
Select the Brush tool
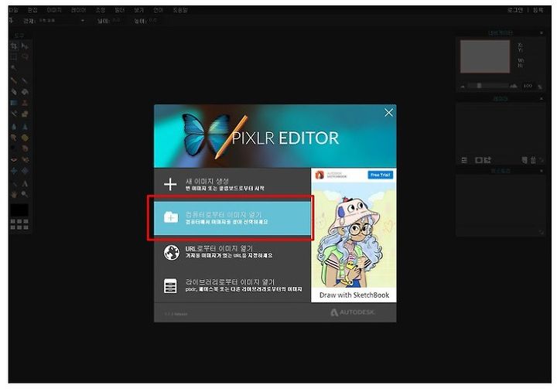coord(25,80)
